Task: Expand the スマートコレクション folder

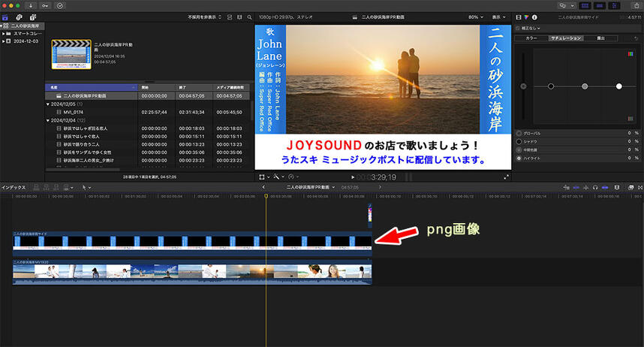Action: (x=5, y=34)
